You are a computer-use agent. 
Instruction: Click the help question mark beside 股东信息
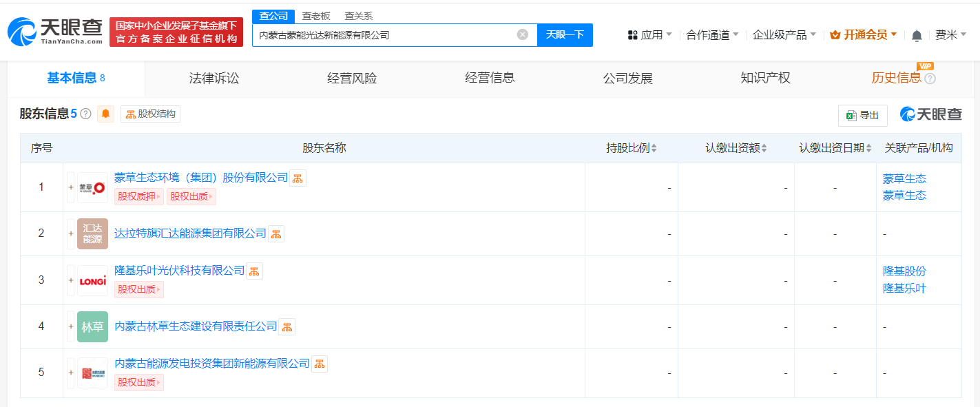click(x=86, y=114)
